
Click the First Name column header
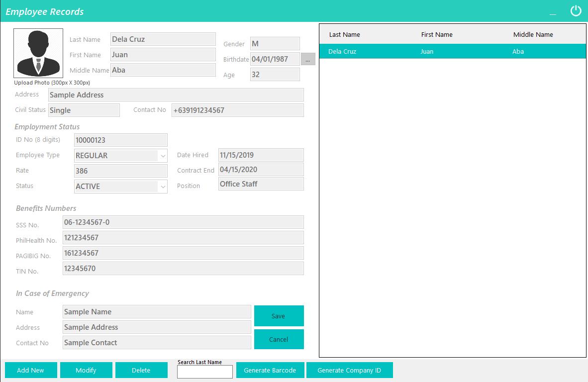(437, 35)
